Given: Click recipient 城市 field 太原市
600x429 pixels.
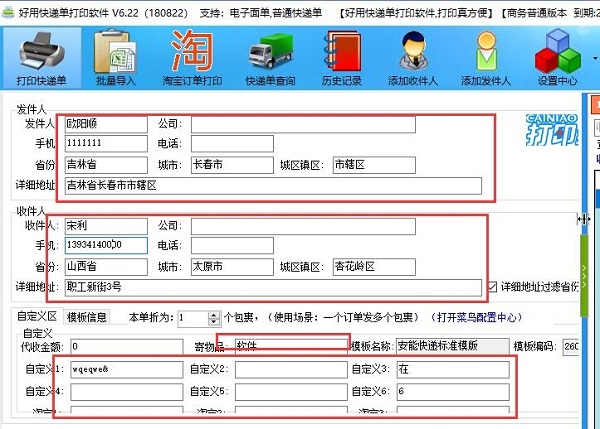Looking at the screenshot, I should coord(232,267).
